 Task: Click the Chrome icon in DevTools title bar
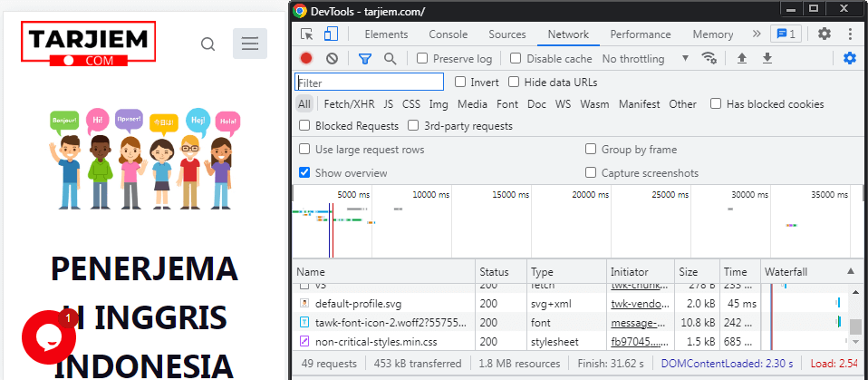tap(300, 11)
